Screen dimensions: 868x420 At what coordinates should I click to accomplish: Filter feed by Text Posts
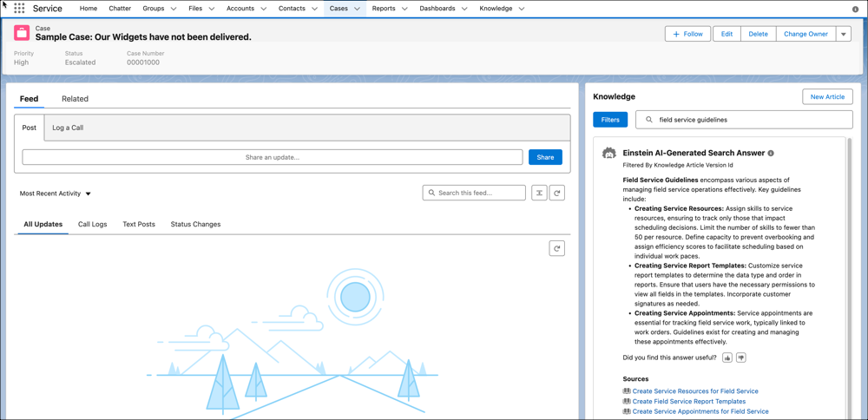(139, 224)
